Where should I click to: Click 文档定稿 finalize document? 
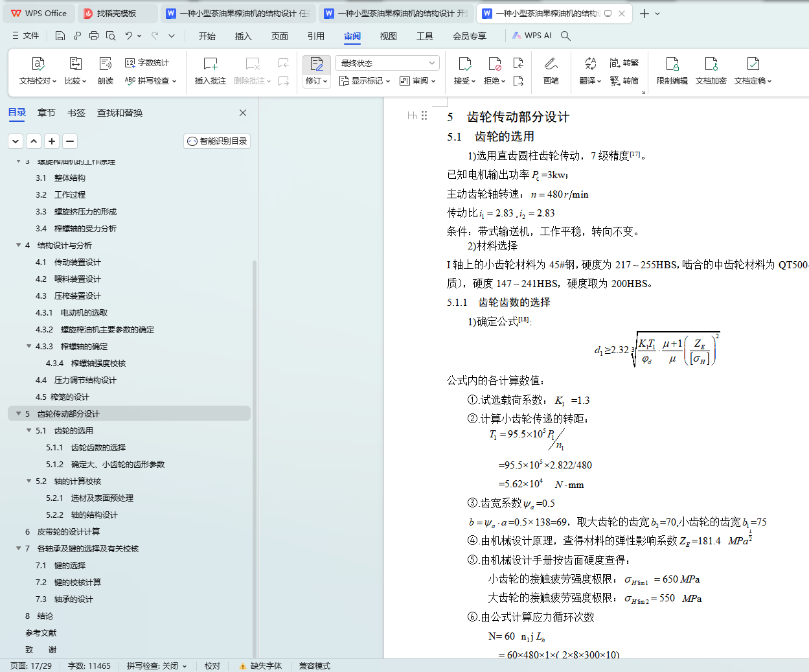coord(753,71)
